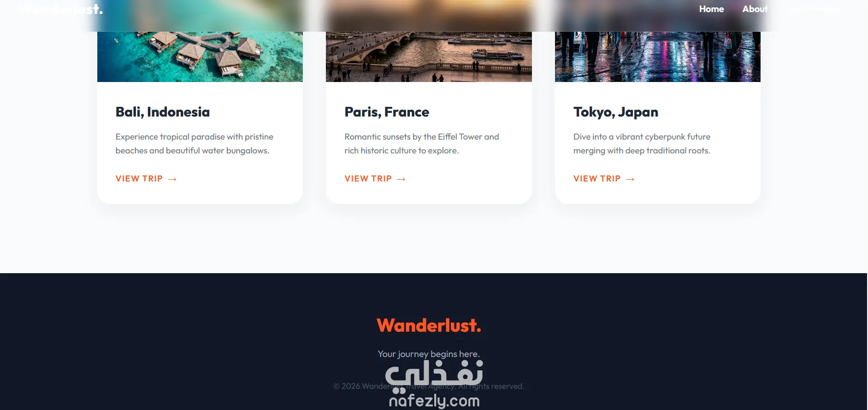
Task: Click the Paris, France card title
Action: pos(387,112)
